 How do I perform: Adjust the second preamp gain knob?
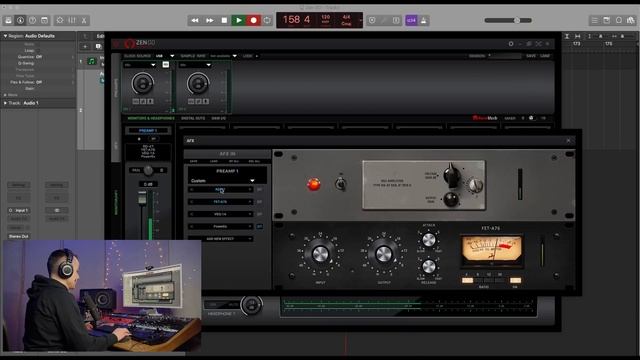coord(198,83)
